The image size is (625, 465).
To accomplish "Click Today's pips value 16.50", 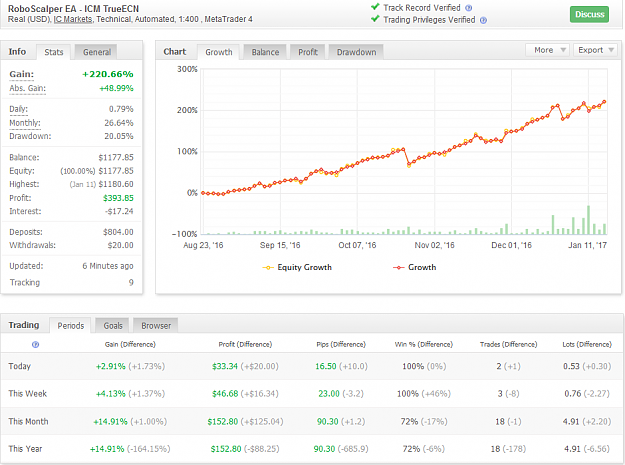I will [x=326, y=366].
